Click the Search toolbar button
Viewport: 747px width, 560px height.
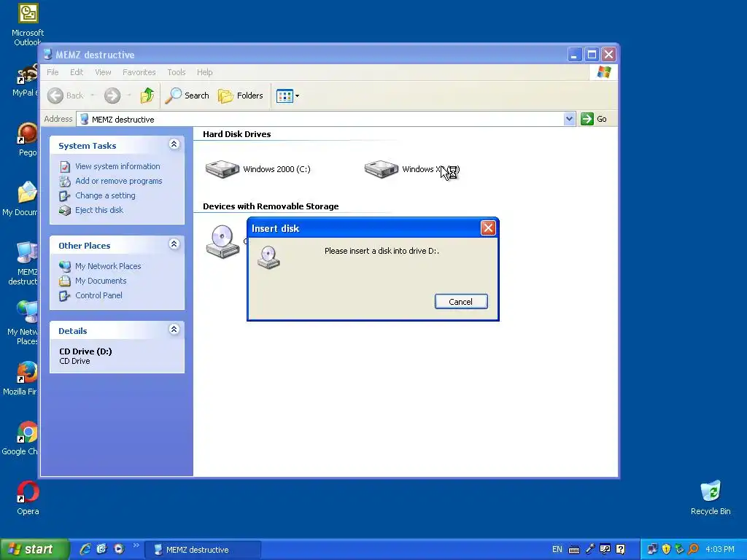[x=187, y=96]
